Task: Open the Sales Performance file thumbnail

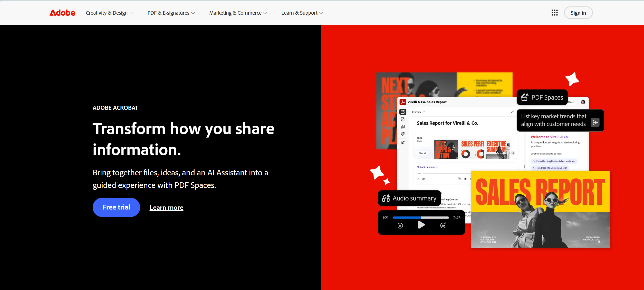Action: 472,149
